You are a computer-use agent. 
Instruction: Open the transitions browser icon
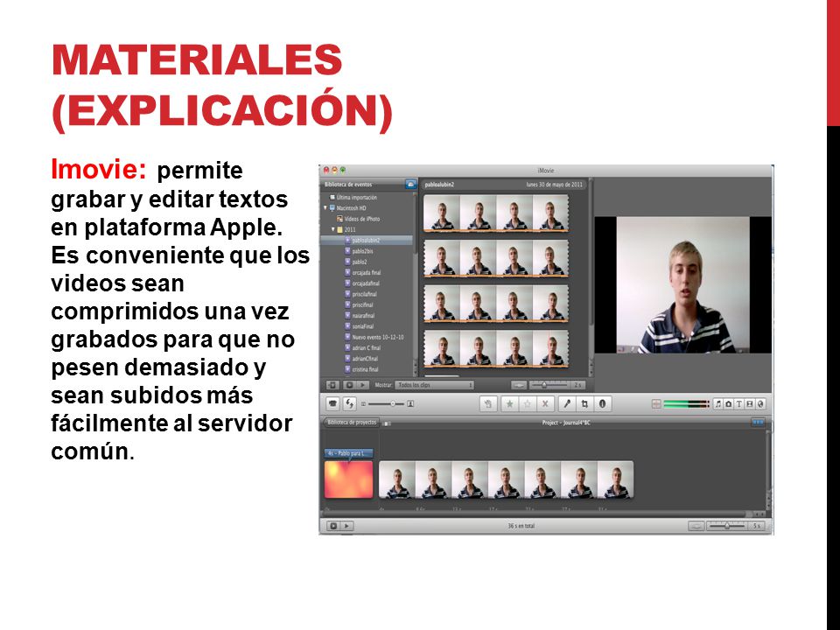750,404
